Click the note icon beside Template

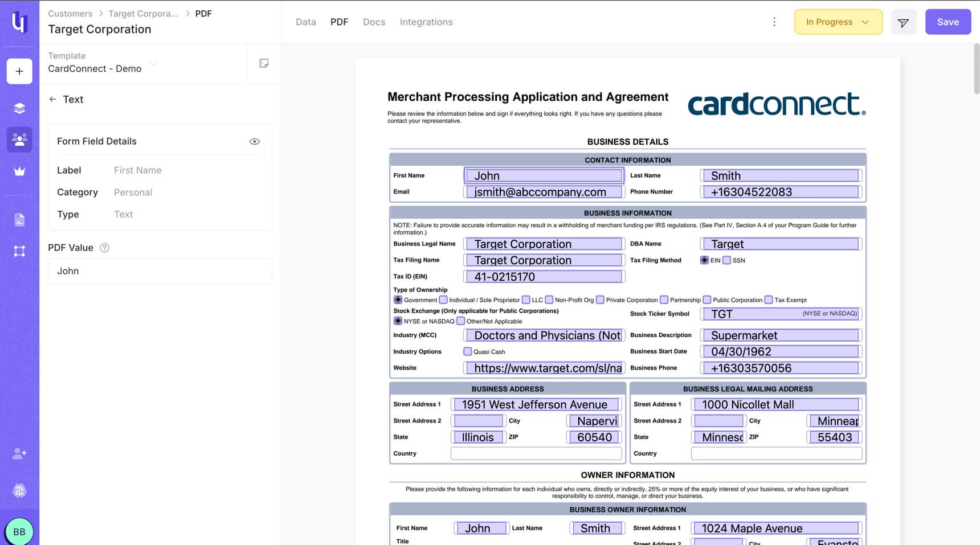[x=264, y=63]
